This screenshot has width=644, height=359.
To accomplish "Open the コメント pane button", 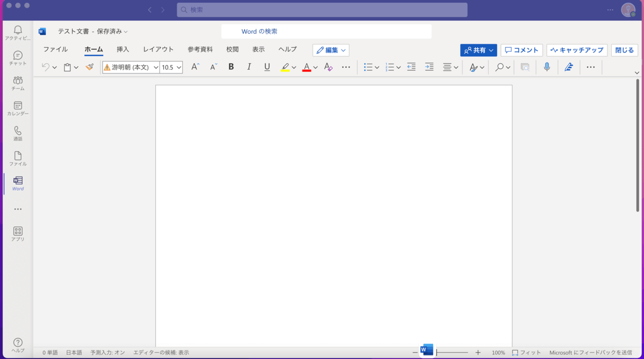I will tap(522, 50).
